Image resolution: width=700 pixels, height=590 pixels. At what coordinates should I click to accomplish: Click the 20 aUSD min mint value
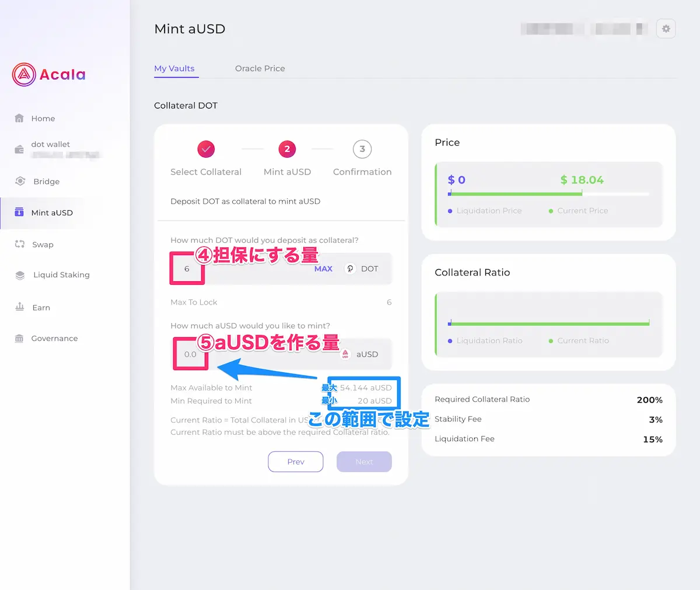point(374,401)
